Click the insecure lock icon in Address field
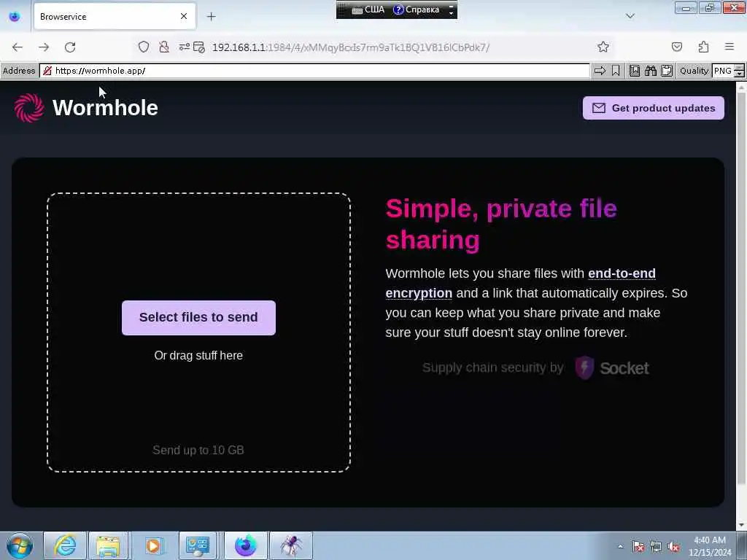Screen dimensions: 747x560 click(47, 71)
